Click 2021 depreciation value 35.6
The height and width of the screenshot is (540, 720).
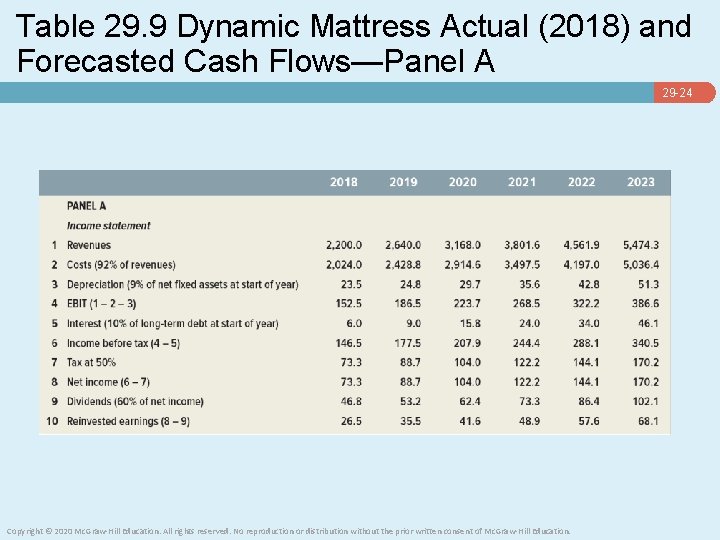click(x=529, y=285)
